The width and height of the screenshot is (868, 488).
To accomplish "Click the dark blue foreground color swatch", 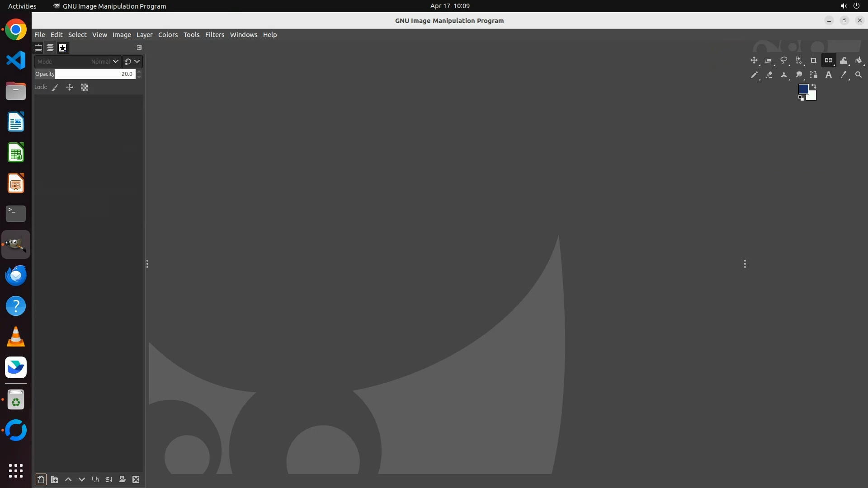I will coord(803,89).
